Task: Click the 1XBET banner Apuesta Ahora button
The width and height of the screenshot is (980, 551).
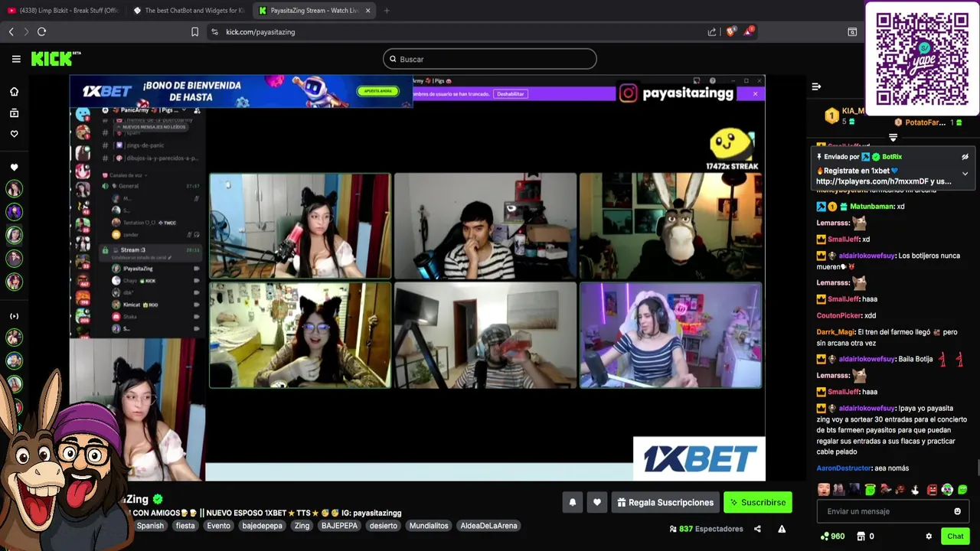Action: (378, 91)
